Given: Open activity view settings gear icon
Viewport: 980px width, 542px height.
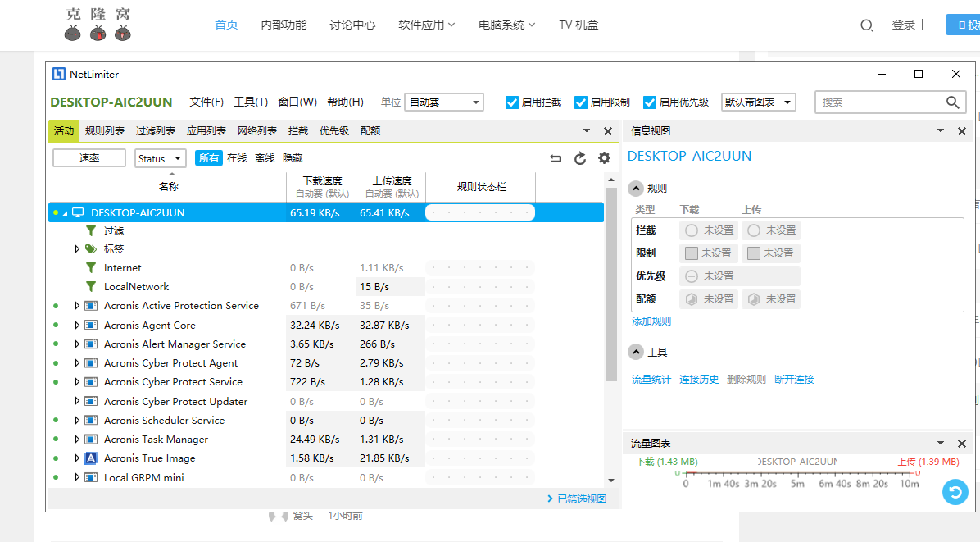Looking at the screenshot, I should [x=604, y=158].
